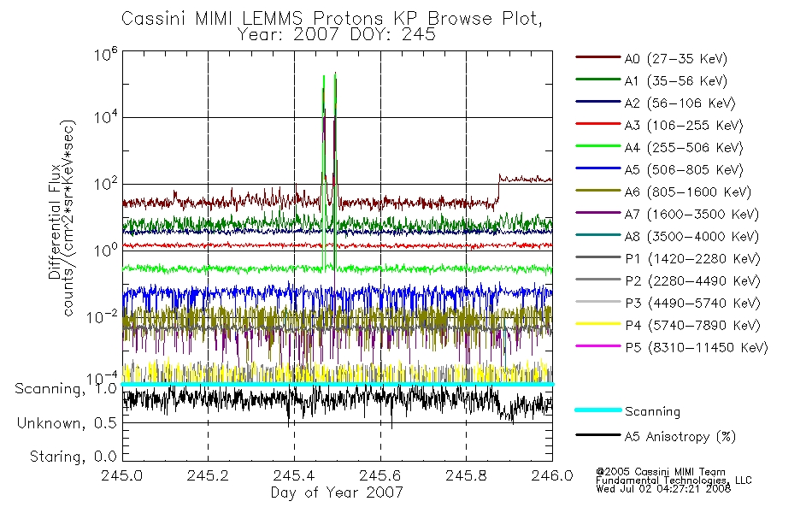The image size is (812, 513).
Task: Click the x-axis tick 245.0
Action: (121, 475)
